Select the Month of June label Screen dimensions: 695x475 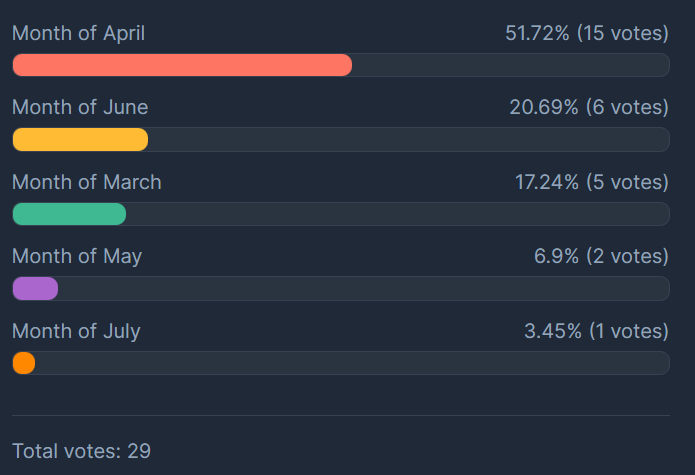80,108
